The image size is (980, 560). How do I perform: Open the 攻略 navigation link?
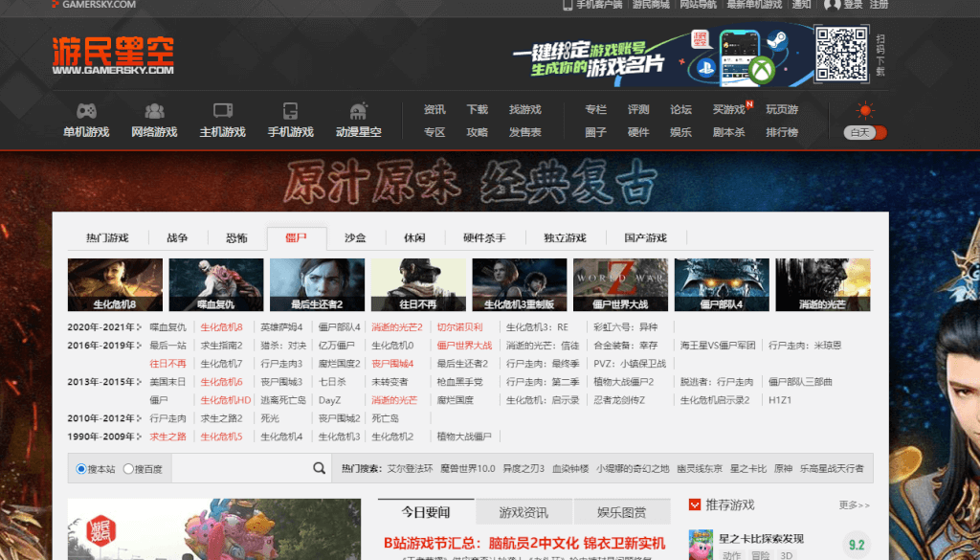coord(477,132)
